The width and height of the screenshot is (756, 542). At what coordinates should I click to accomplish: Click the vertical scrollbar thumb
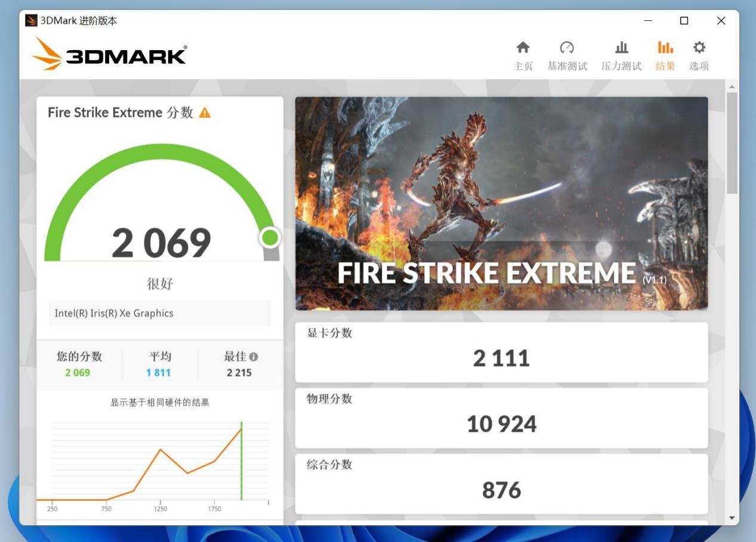coord(732,143)
